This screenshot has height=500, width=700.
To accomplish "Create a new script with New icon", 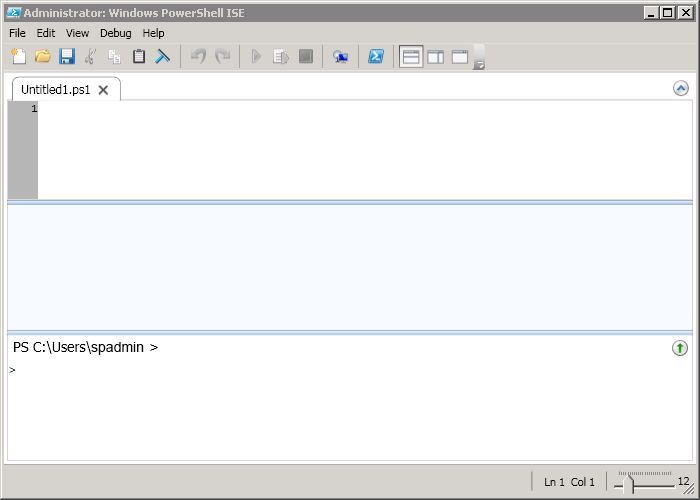I will pyautogui.click(x=18, y=56).
